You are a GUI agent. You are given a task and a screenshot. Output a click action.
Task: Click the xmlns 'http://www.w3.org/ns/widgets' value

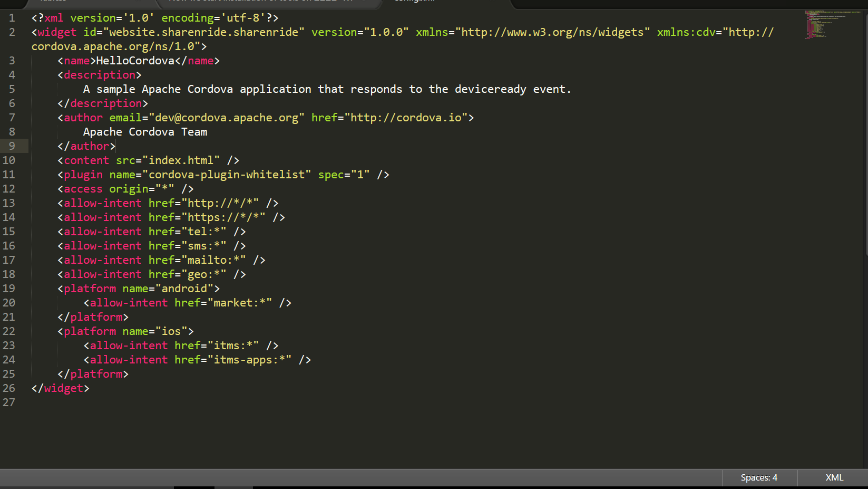552,32
